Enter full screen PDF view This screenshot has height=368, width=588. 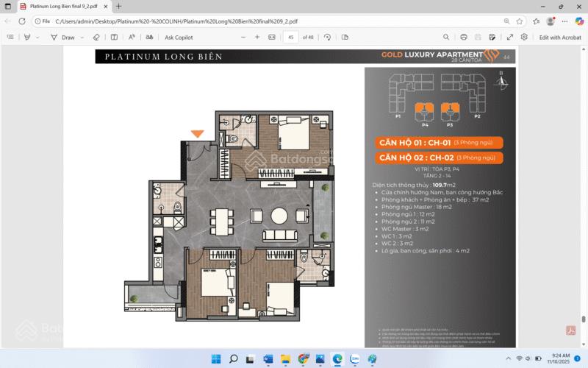(x=510, y=38)
